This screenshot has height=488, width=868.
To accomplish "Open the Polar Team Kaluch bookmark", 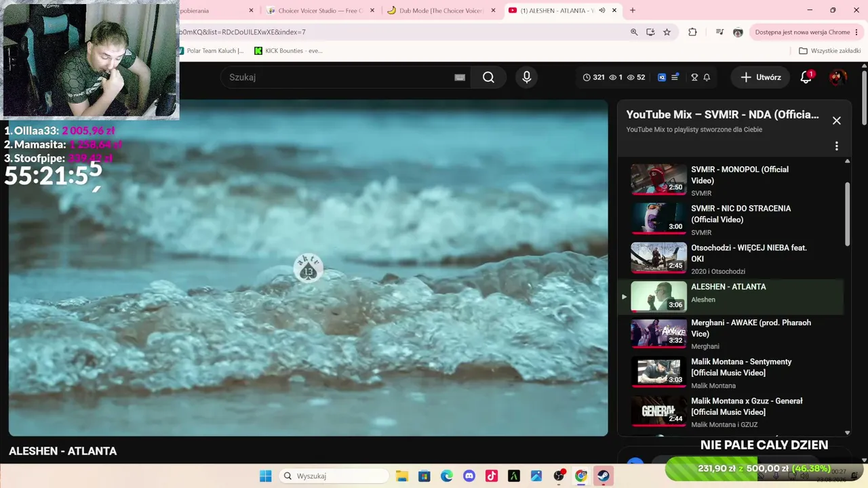I will tap(210, 51).
